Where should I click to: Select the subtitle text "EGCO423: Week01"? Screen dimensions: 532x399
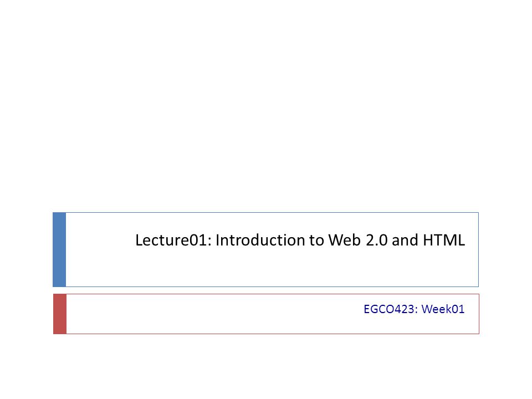[x=414, y=309]
